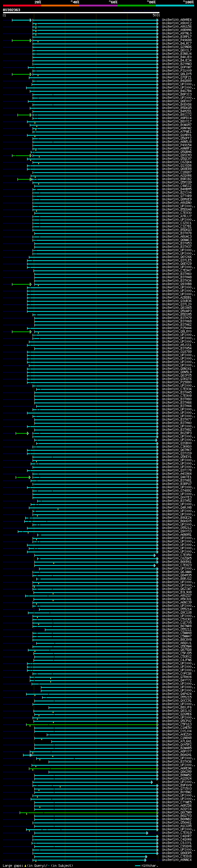Image resolution: width=197 pixels, height=868 pixels.
Task: Select hit label UniRef100_B4LRC7
Action: point(176,44)
